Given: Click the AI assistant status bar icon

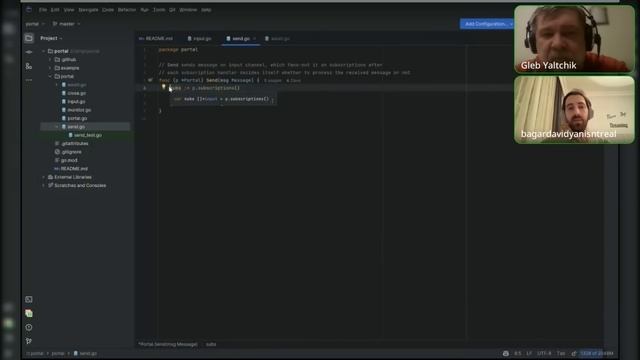Looking at the screenshot, I should pos(506,353).
